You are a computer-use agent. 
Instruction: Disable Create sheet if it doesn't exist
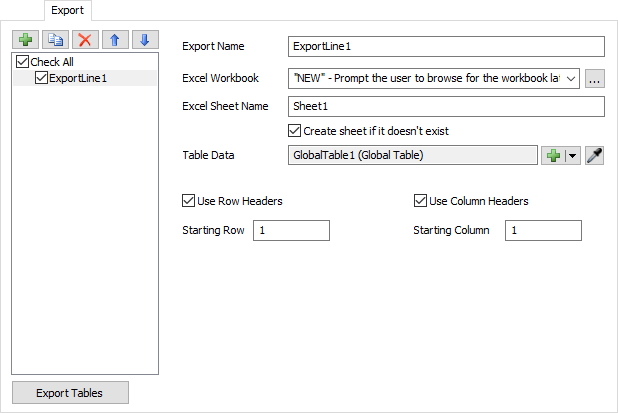pos(294,130)
